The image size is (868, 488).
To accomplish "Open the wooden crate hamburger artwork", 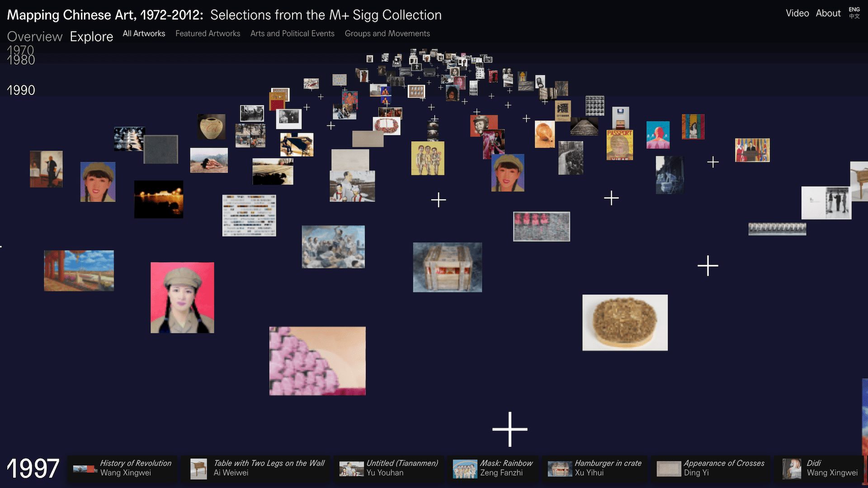I will coord(447,267).
